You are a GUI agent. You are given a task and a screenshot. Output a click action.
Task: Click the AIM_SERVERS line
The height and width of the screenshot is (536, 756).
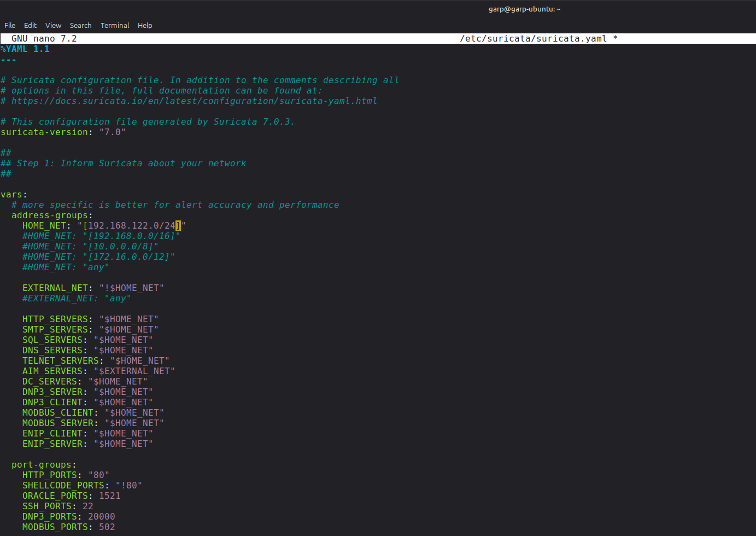point(99,371)
